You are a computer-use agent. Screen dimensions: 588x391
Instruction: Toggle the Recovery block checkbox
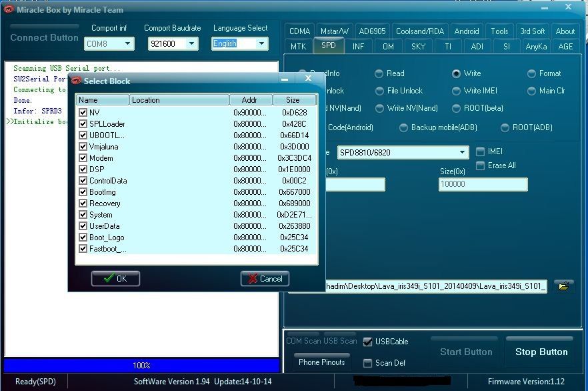point(83,204)
